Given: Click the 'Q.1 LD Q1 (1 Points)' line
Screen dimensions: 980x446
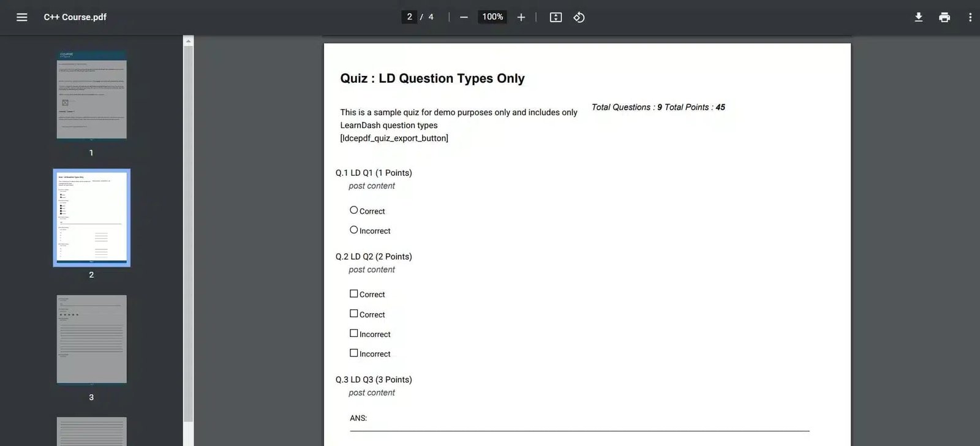Looking at the screenshot, I should pyautogui.click(x=374, y=173).
